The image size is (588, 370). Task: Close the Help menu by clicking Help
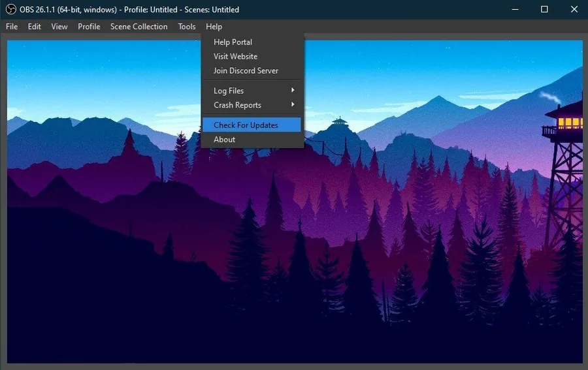pyautogui.click(x=214, y=27)
